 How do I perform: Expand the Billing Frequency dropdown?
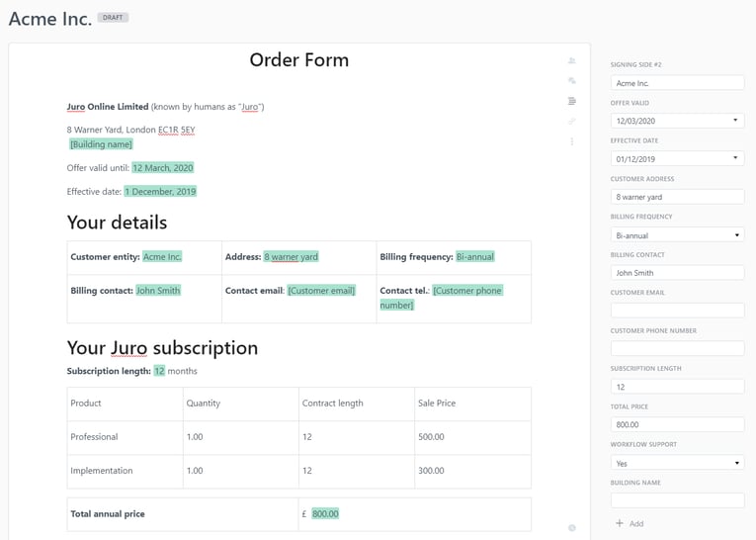[736, 235]
